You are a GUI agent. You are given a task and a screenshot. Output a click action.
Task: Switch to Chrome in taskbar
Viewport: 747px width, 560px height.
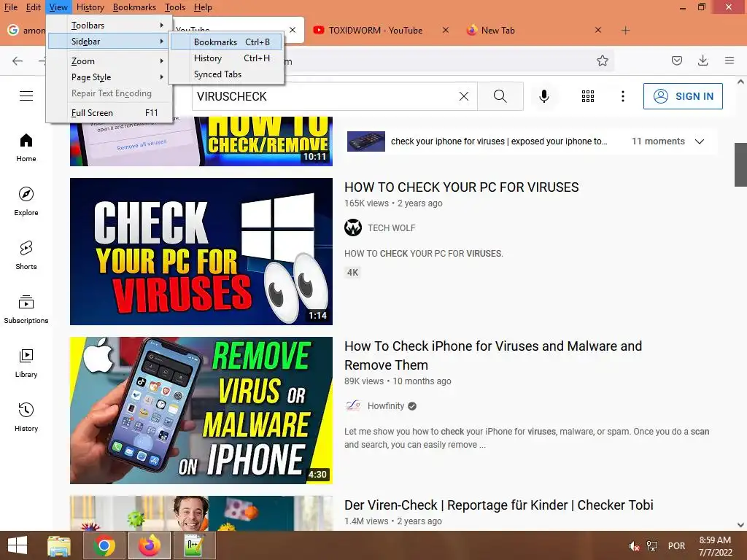[104, 545]
